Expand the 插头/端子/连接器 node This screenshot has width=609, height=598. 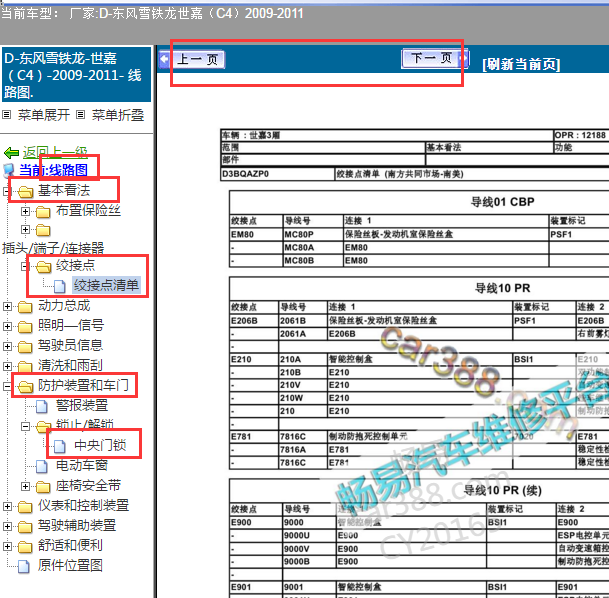click(x=25, y=229)
